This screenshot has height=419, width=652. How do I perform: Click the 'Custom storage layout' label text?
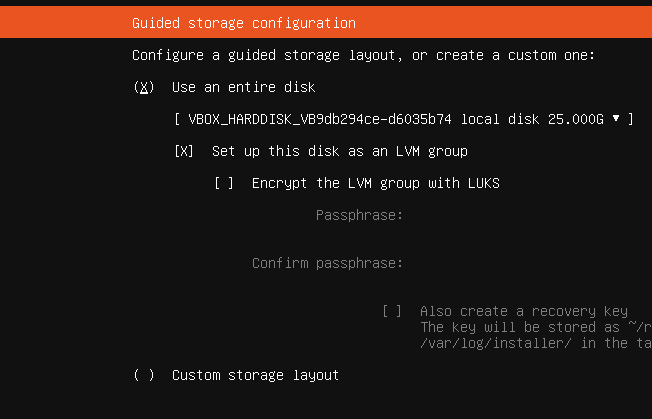tap(255, 375)
